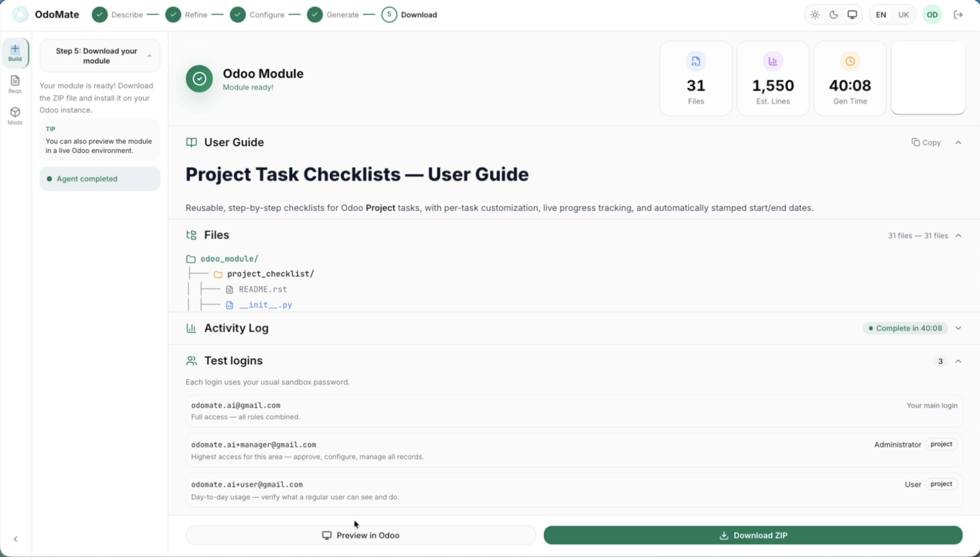Click the Describe step checkmark icon

100,15
